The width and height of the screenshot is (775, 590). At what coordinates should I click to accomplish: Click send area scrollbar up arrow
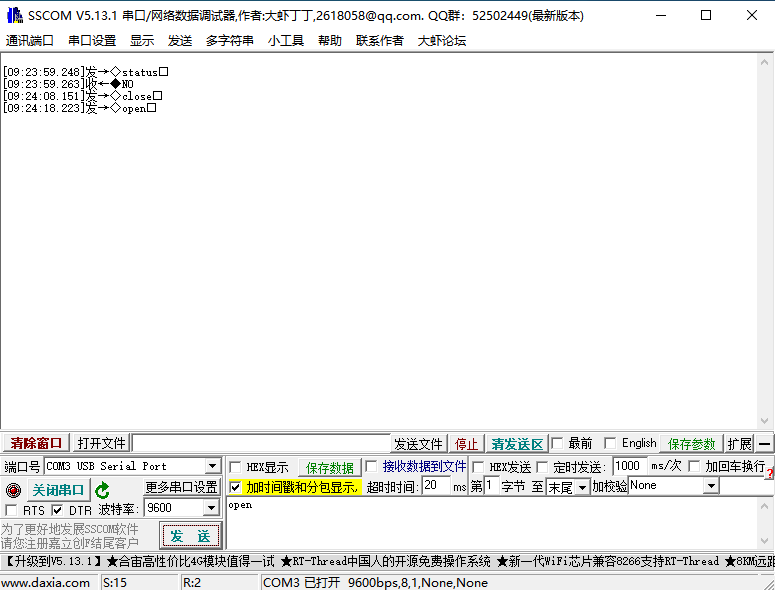[x=764, y=506]
